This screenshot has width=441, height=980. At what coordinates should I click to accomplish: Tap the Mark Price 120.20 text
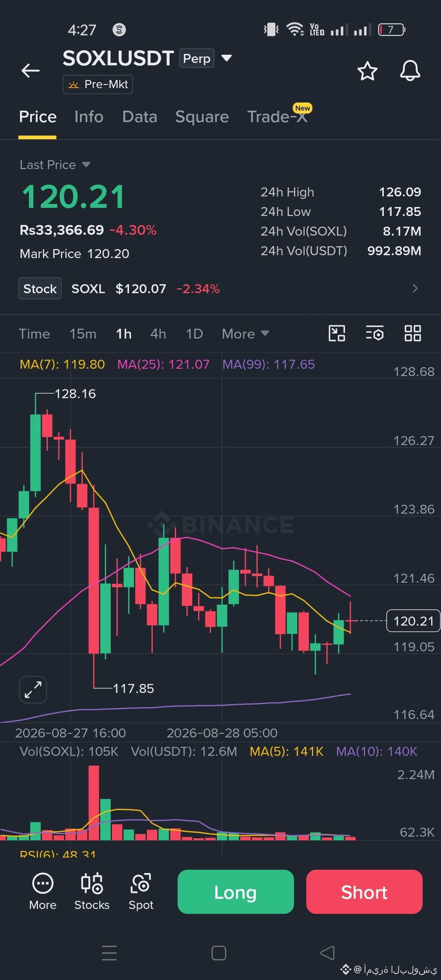click(74, 254)
